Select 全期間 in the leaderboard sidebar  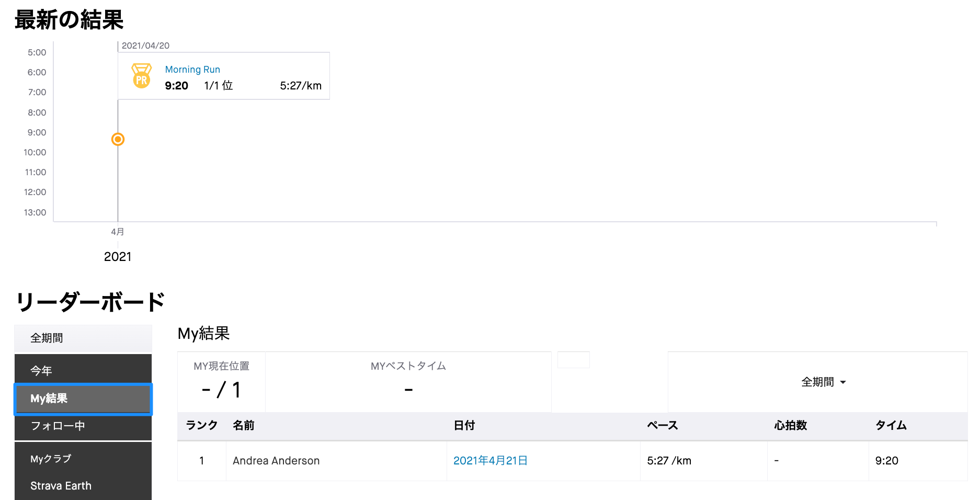pyautogui.click(x=83, y=338)
